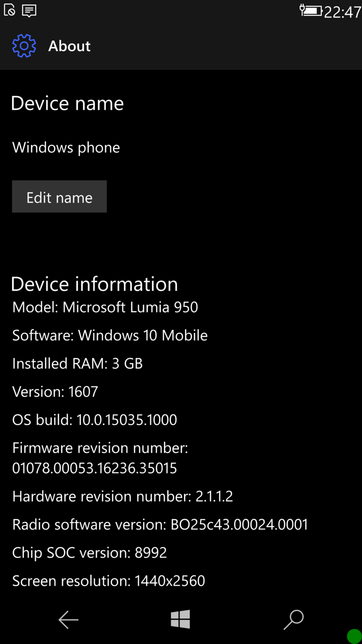Select the Radio software version line
Screen dimensions: 362x644
coord(160,524)
